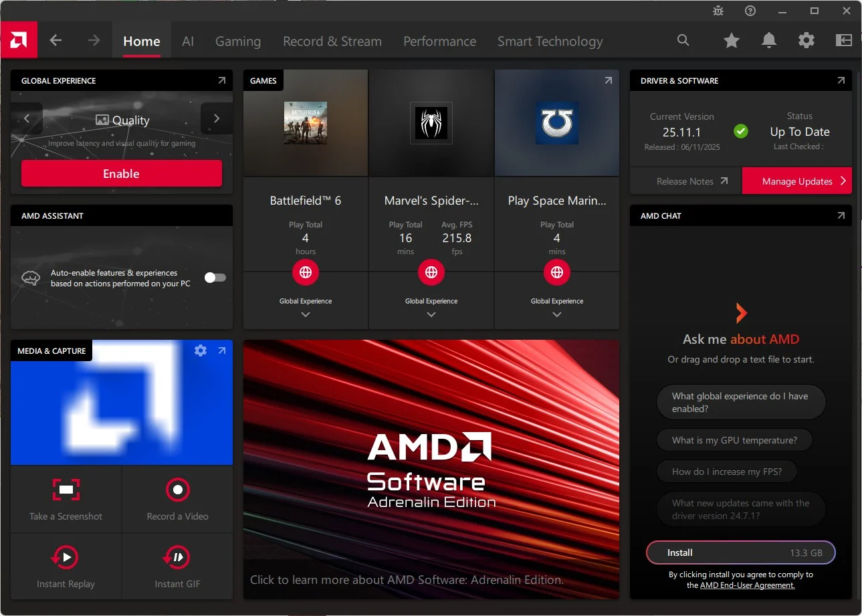Click the Instant Replay icon
The width and height of the screenshot is (862, 616).
pos(66,557)
